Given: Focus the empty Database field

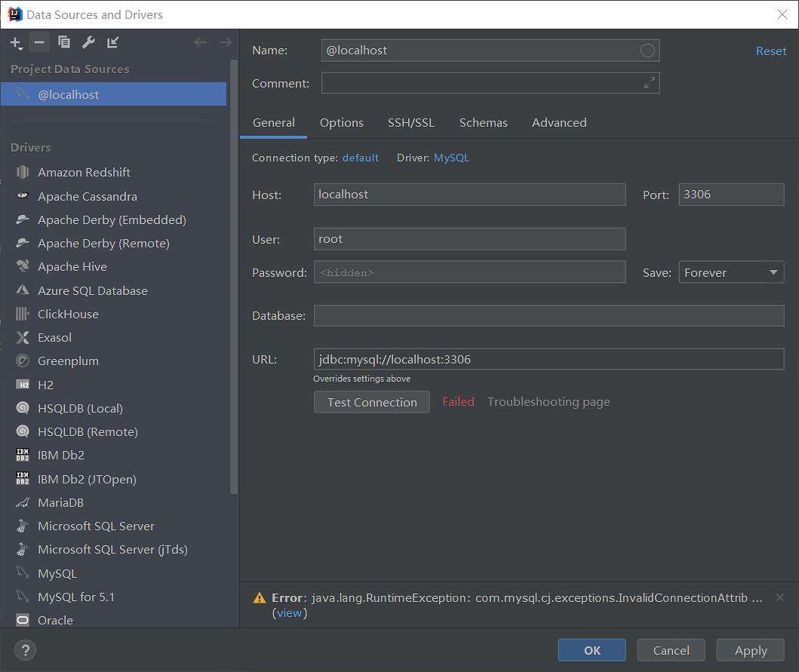Looking at the screenshot, I should coord(549,315).
